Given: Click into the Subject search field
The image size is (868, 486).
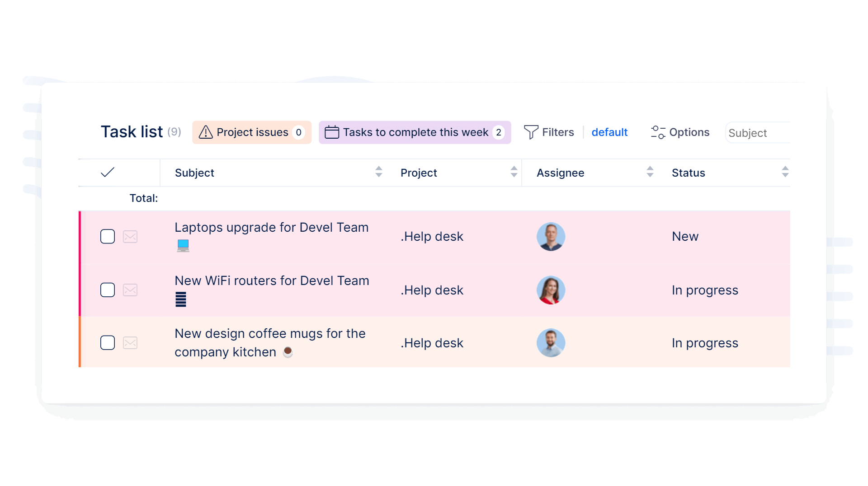Looking at the screenshot, I should [x=758, y=133].
